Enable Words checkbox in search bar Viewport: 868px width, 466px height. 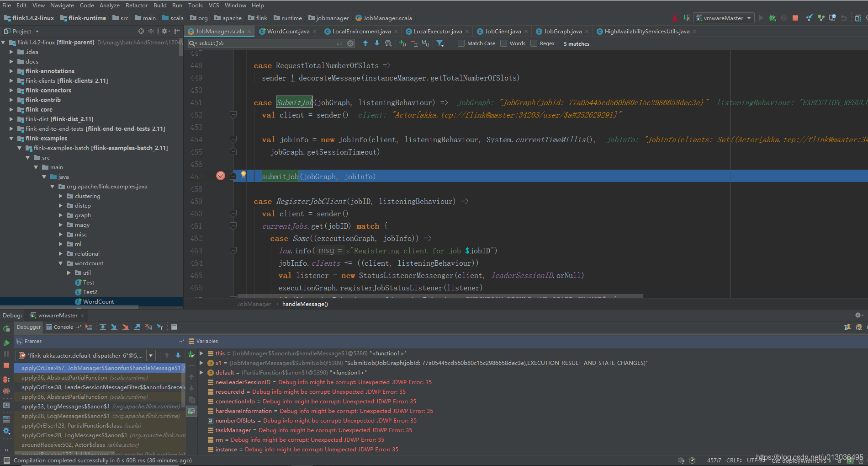pos(503,43)
